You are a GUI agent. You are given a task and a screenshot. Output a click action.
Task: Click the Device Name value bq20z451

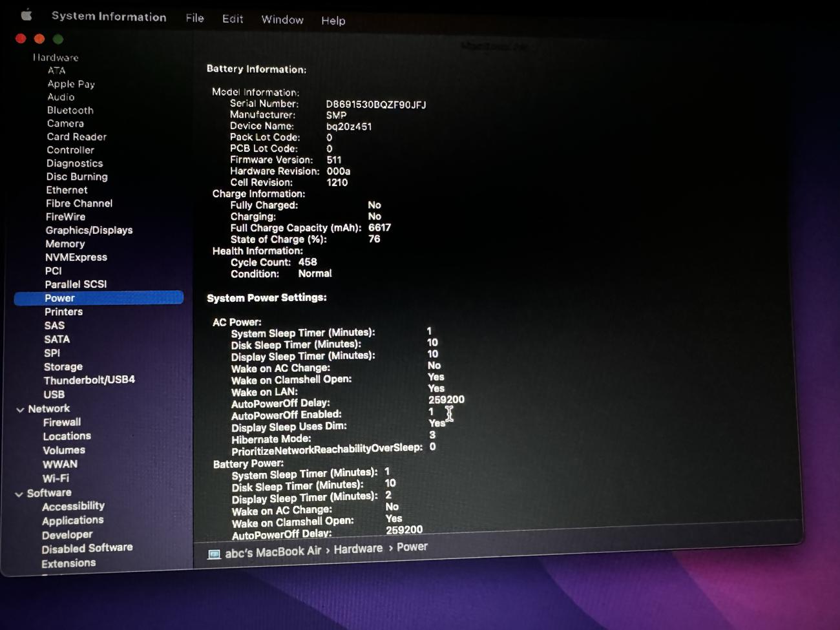point(349,127)
